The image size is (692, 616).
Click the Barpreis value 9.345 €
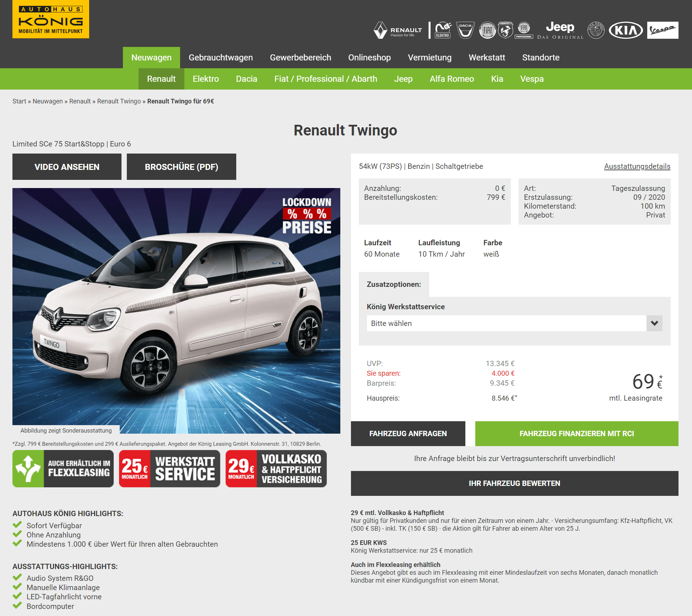(502, 383)
